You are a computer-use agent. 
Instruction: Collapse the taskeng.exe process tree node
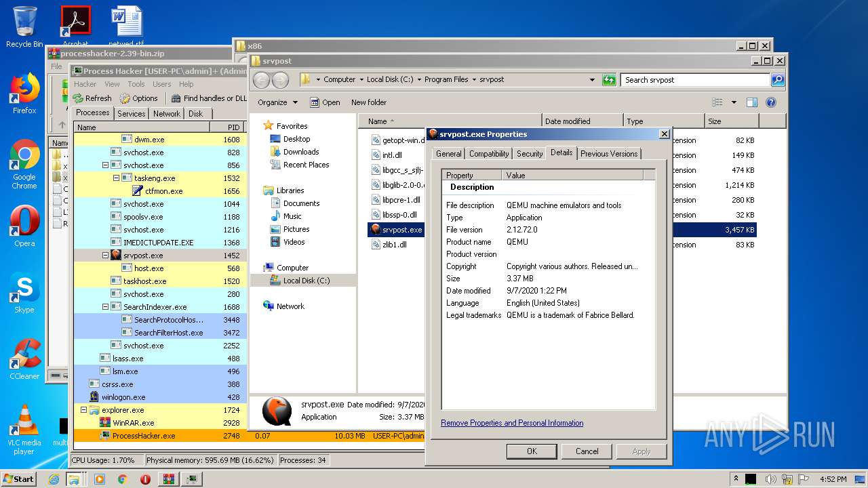[x=116, y=178]
